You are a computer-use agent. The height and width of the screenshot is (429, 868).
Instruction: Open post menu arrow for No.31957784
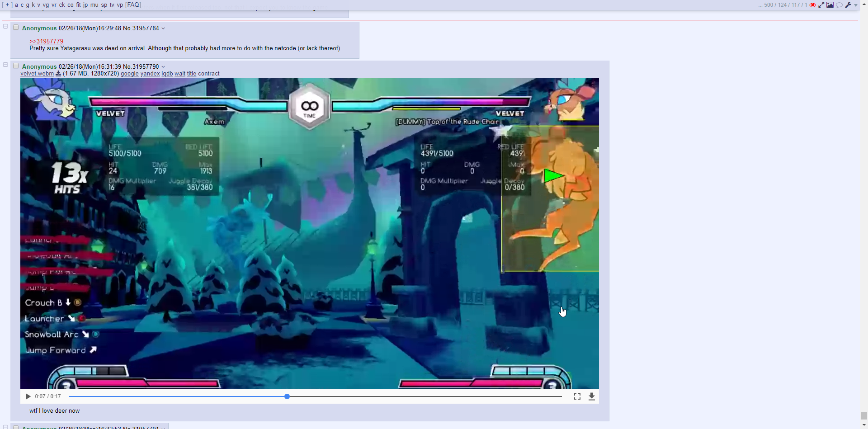(x=163, y=28)
